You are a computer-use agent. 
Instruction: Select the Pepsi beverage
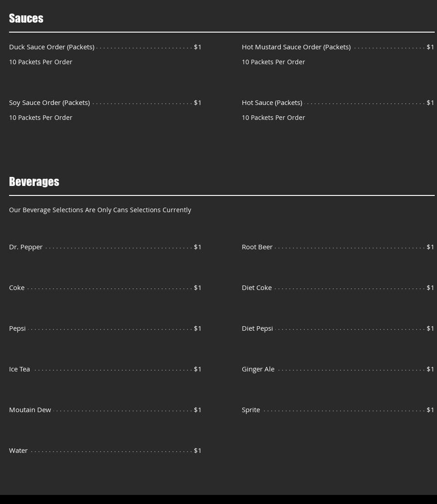coord(17,328)
